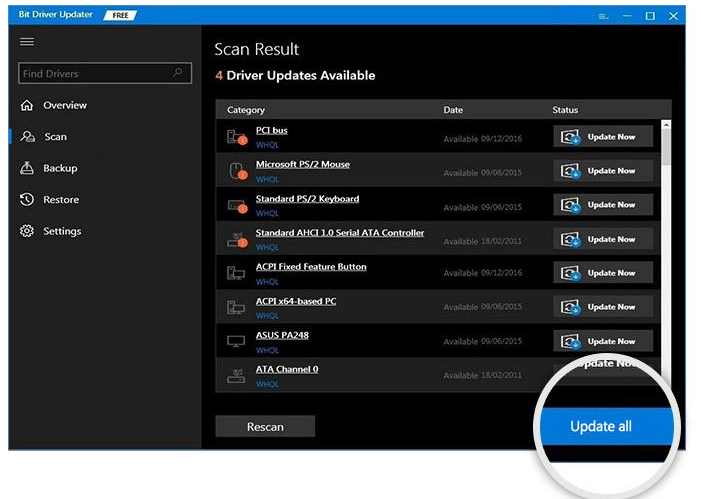Click Update Now for Microsoft PS/2 Mouse
This screenshot has width=701, height=499.
pos(603,170)
